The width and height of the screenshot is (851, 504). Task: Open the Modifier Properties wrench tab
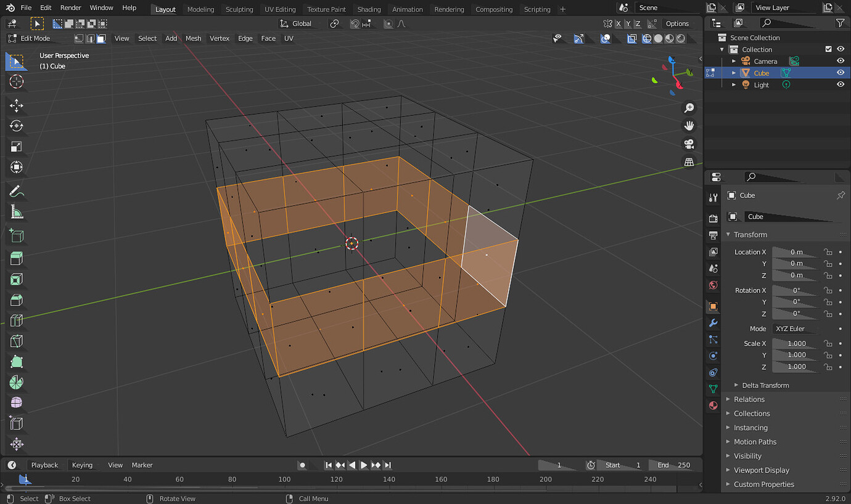pos(713,323)
